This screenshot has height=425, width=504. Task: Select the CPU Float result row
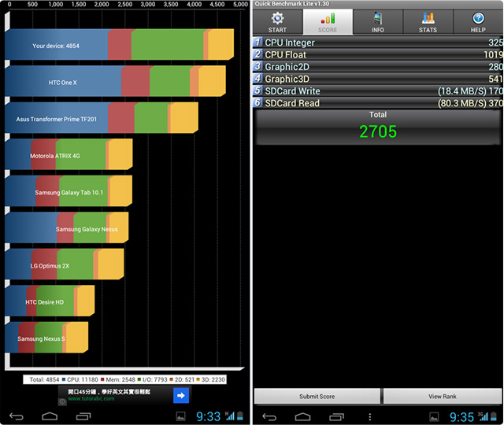click(378, 54)
